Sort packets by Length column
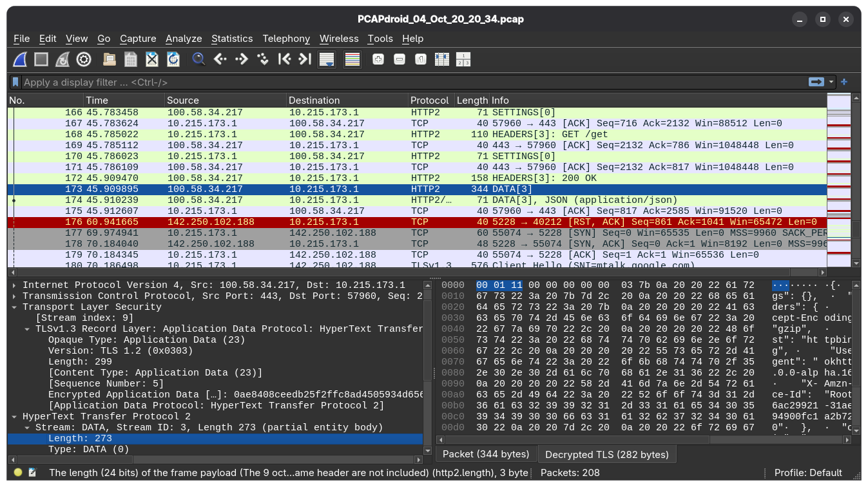The height and width of the screenshot is (487, 868). [472, 100]
